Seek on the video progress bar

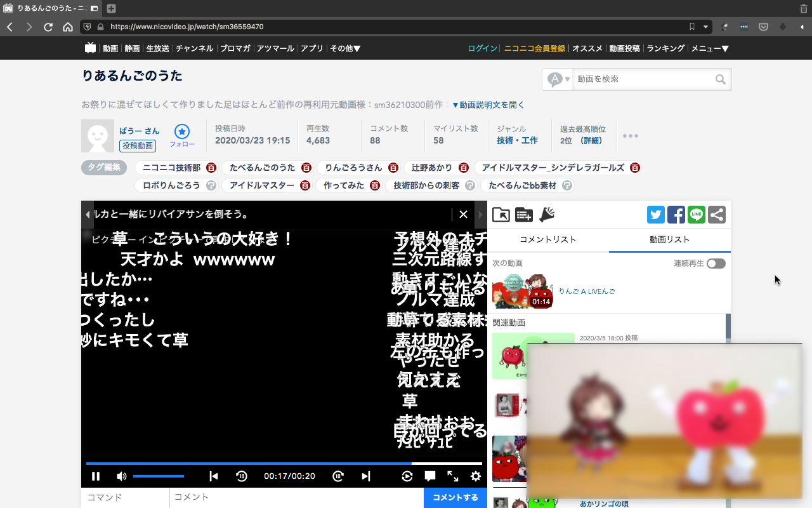click(x=284, y=464)
